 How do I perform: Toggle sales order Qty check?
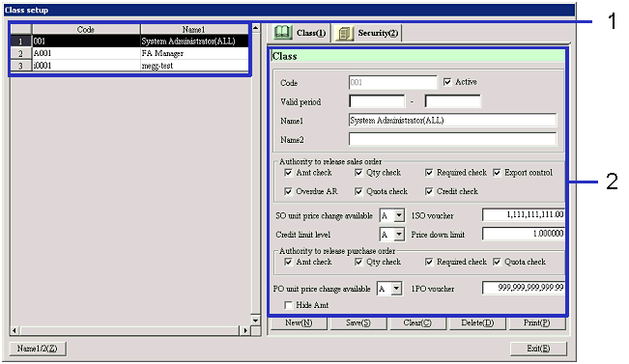tap(358, 173)
